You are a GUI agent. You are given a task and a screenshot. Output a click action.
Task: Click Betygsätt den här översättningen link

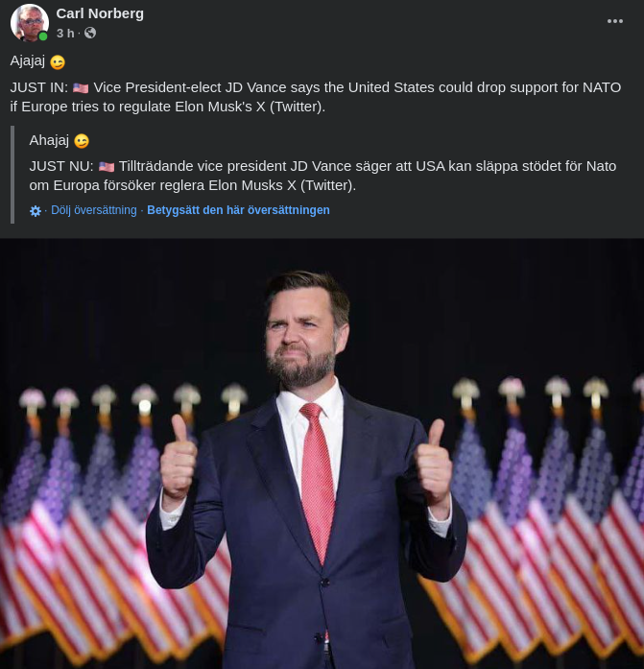pyautogui.click(x=238, y=210)
